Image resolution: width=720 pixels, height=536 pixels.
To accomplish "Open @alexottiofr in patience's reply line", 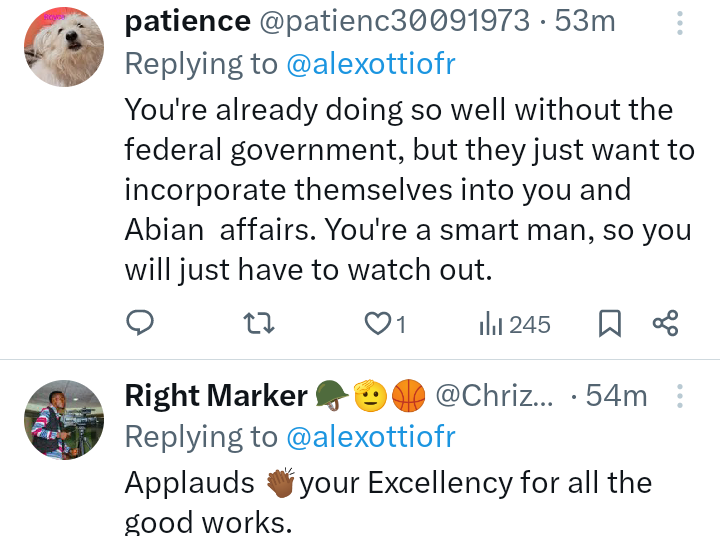I will 371,64.
